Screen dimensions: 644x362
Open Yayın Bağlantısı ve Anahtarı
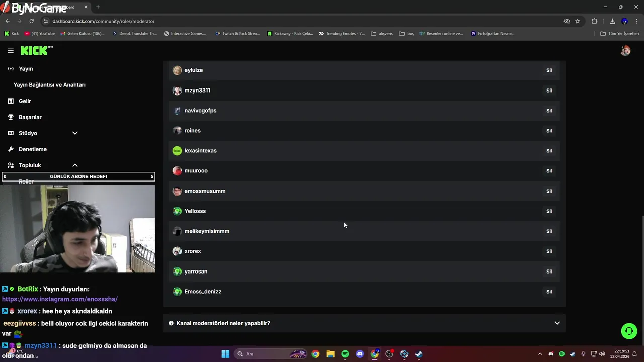coord(49,85)
